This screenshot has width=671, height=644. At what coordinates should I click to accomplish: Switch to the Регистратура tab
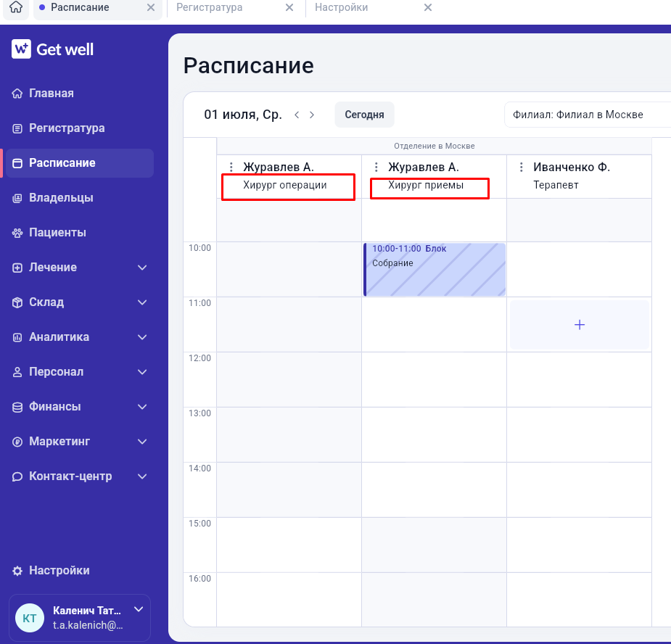(209, 7)
